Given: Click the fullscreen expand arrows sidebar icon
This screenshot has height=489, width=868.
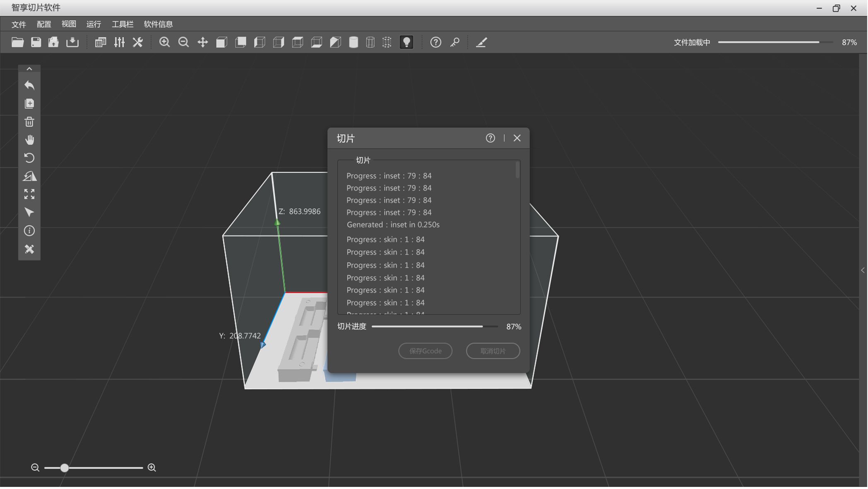Looking at the screenshot, I should (x=29, y=194).
